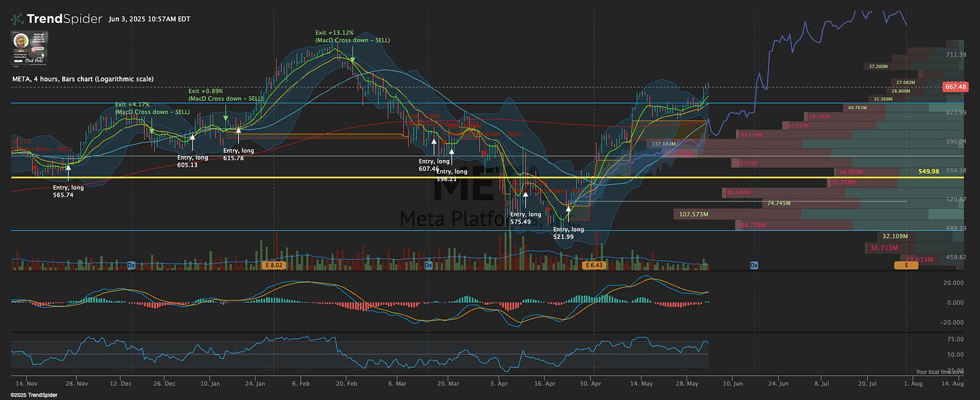980x400 pixels.
Task: Click the E 6.43 earnings marker
Action: (x=594, y=265)
